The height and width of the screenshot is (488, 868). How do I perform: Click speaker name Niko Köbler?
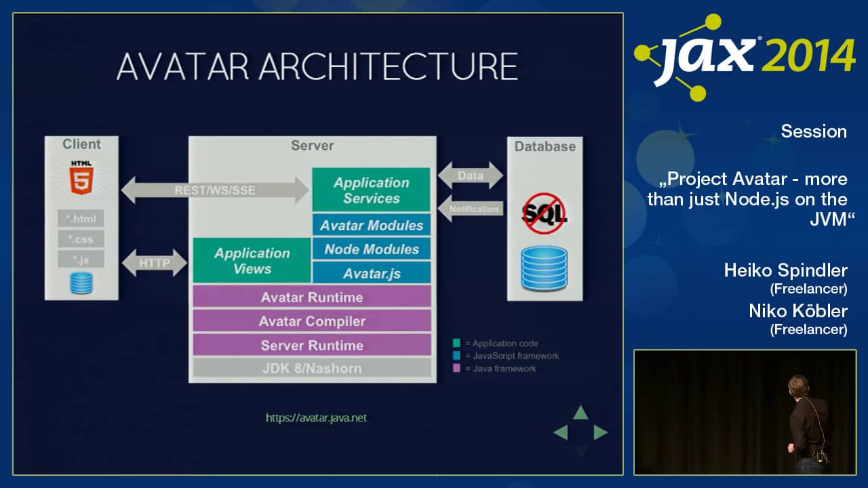798,311
